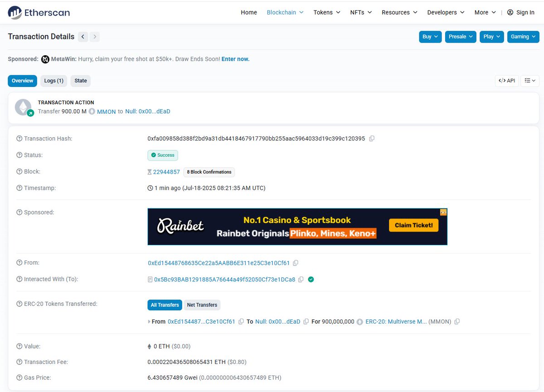This screenshot has height=392, width=544.
Task: Click From row help icon
Action: [x=19, y=263]
